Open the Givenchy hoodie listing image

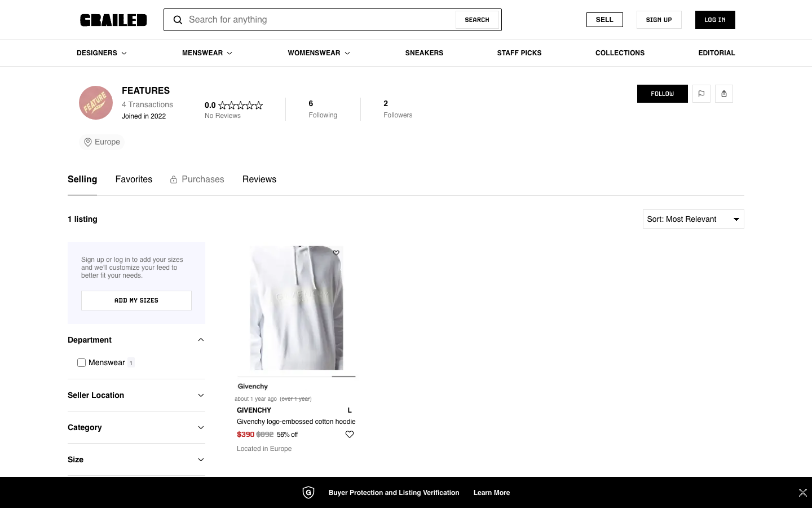(297, 308)
